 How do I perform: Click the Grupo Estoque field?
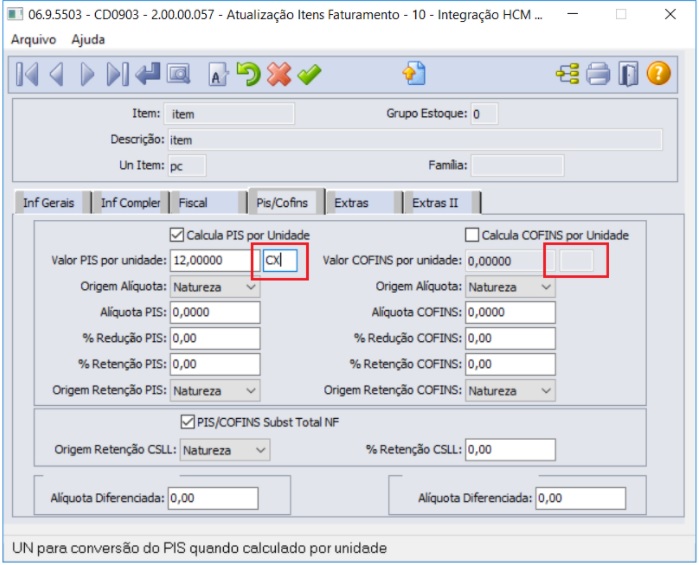point(484,114)
